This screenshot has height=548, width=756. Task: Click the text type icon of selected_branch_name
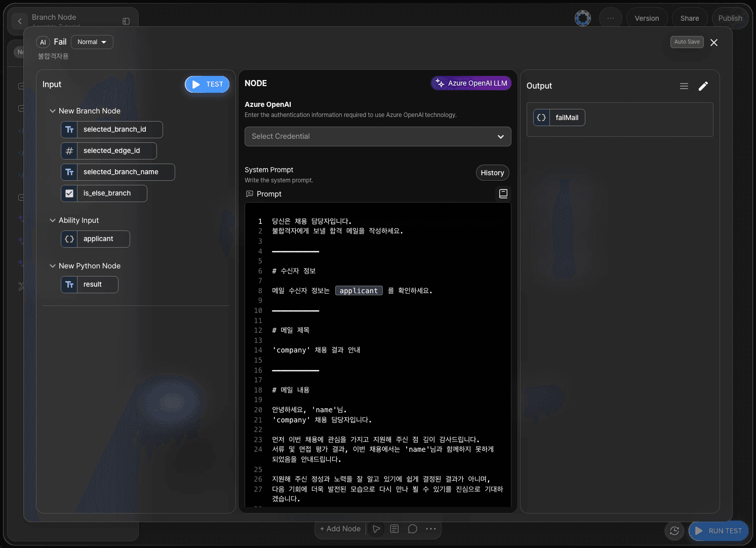pyautogui.click(x=69, y=172)
